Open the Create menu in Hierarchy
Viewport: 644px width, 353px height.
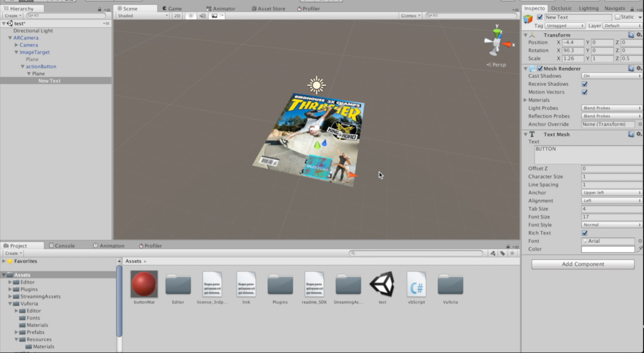(x=12, y=16)
